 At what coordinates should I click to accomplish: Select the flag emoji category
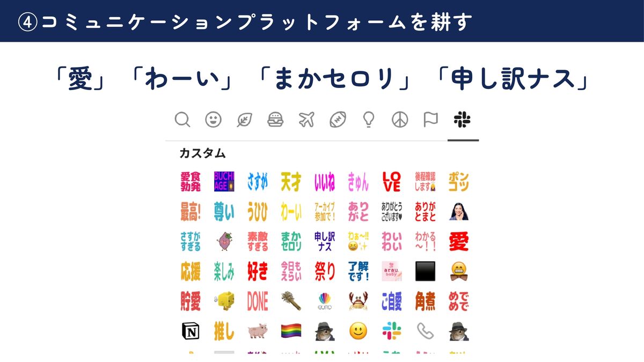[x=430, y=120]
